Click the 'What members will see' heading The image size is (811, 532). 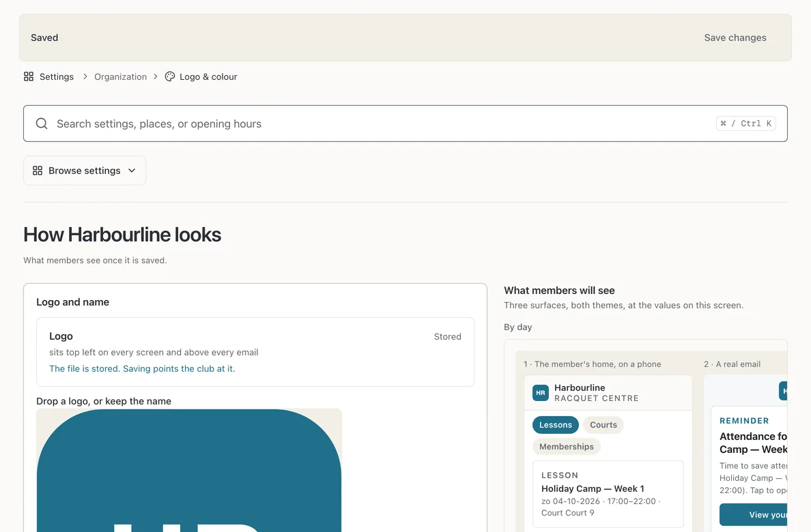point(560,291)
